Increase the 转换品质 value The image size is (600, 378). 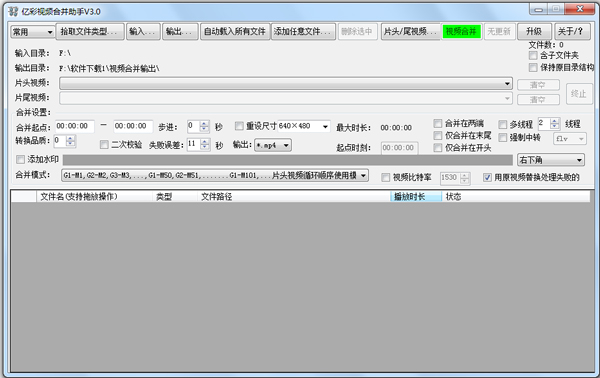click(x=70, y=138)
